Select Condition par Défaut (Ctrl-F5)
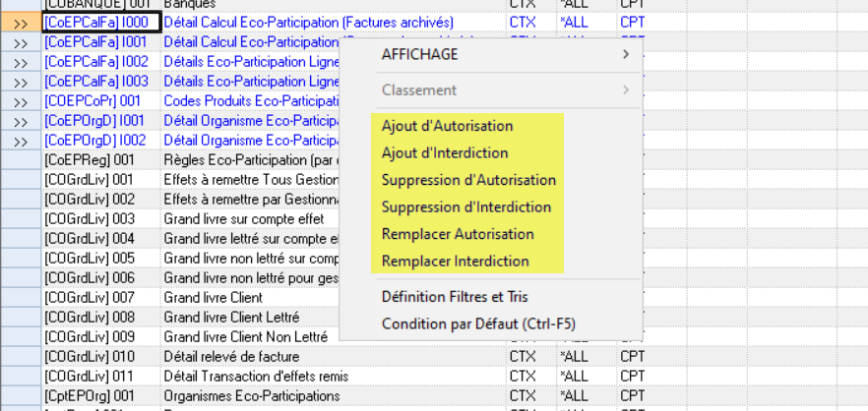 (x=478, y=323)
